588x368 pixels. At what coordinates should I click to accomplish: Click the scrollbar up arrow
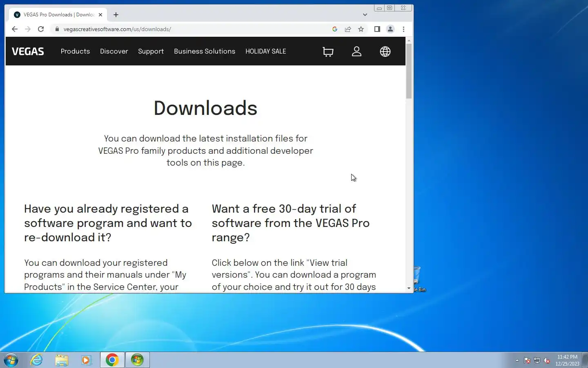(x=409, y=40)
